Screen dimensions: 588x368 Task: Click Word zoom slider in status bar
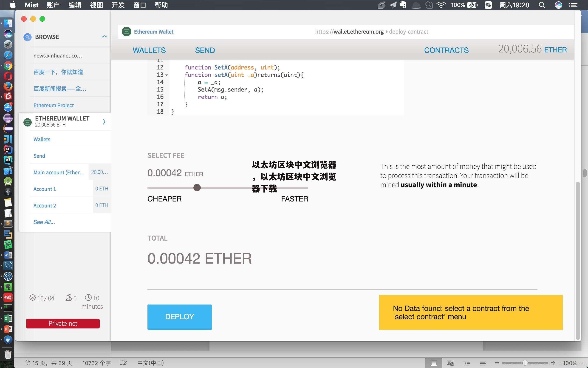pyautogui.click(x=525, y=363)
